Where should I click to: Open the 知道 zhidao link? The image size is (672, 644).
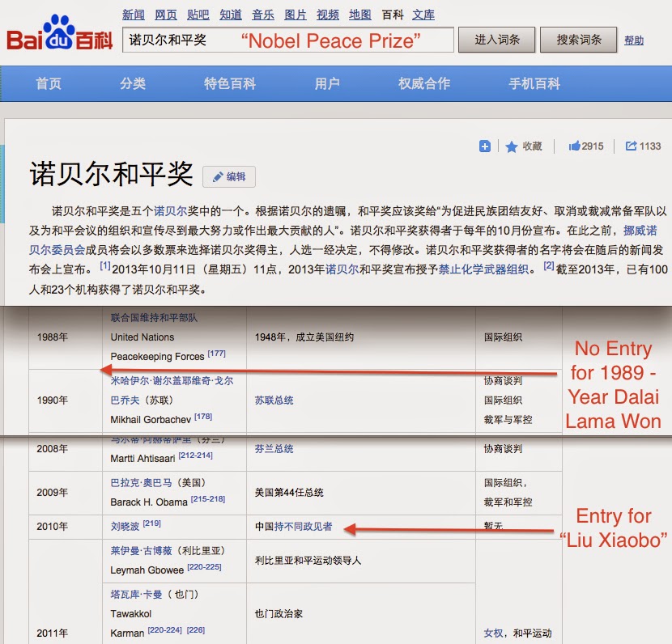[x=231, y=15]
